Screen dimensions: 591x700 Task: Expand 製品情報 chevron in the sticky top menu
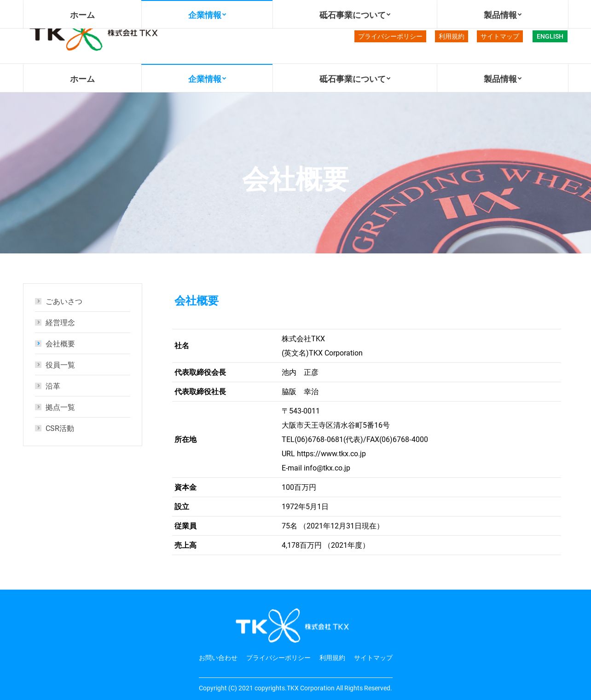(520, 15)
